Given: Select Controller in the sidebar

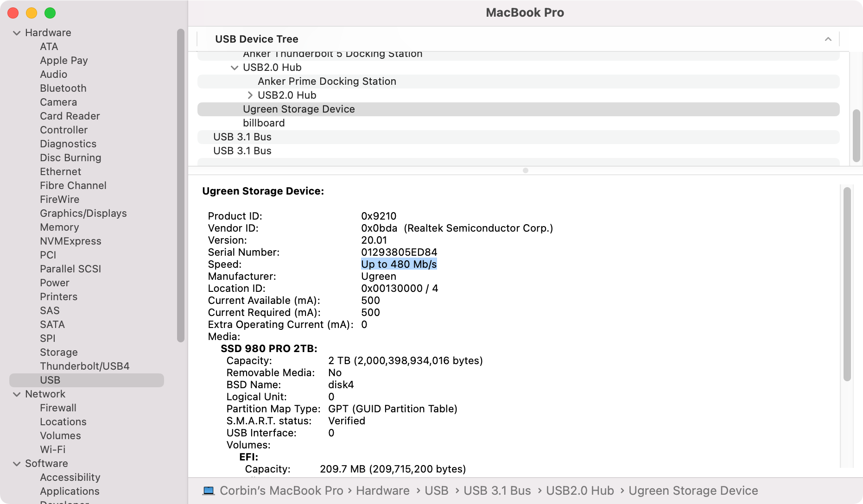Looking at the screenshot, I should [64, 130].
